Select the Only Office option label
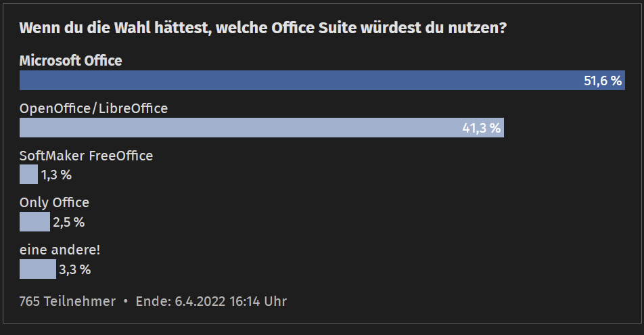644x335 pixels. coord(54,202)
